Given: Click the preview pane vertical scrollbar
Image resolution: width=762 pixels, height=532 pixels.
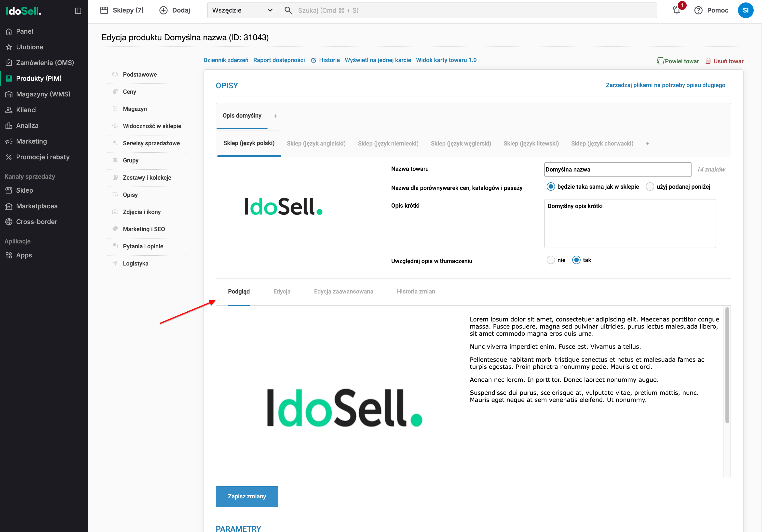Looking at the screenshot, I should pyautogui.click(x=727, y=365).
